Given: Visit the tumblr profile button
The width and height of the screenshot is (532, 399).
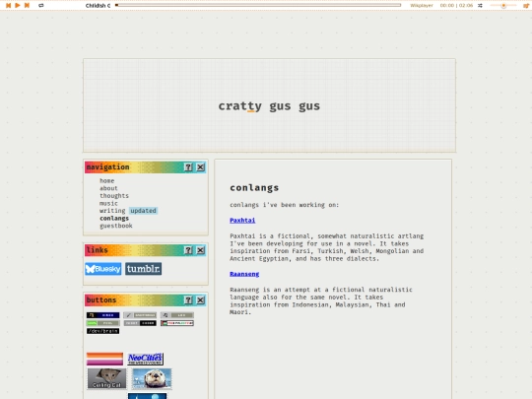Looking at the screenshot, I should pyautogui.click(x=143, y=269).
